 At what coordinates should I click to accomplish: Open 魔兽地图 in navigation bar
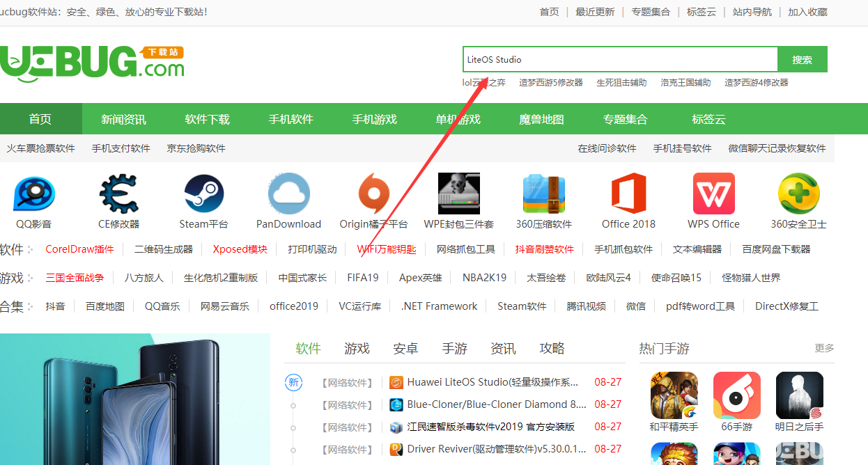(542, 119)
